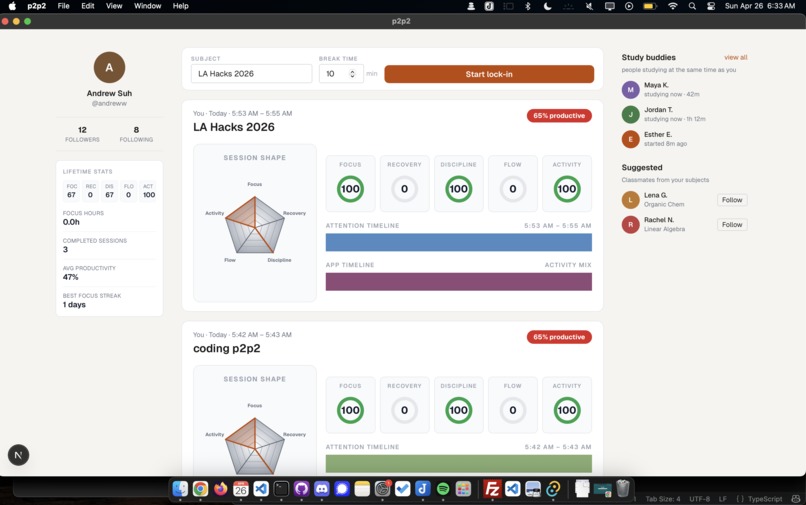Open Jordan T.'s green avatar
The height and width of the screenshot is (505, 806).
[x=630, y=114]
